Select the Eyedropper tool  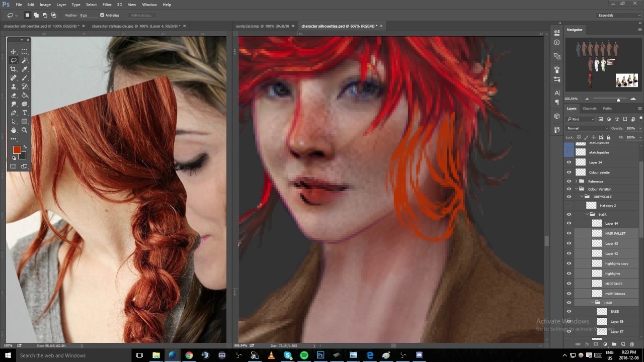(x=24, y=69)
